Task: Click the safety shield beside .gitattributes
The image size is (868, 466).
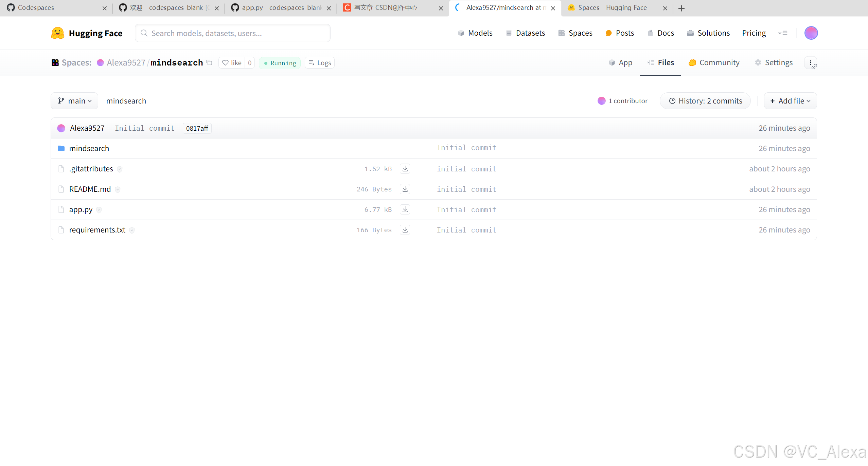Action: [120, 169]
